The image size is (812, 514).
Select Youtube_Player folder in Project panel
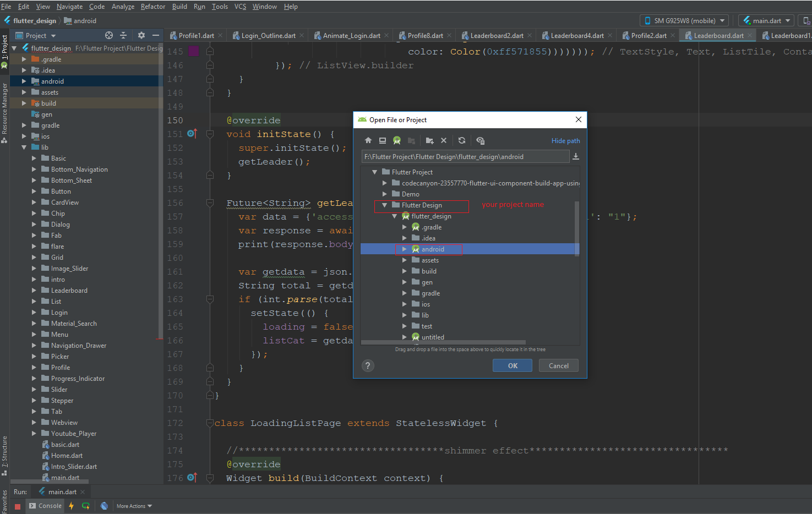pos(74,434)
